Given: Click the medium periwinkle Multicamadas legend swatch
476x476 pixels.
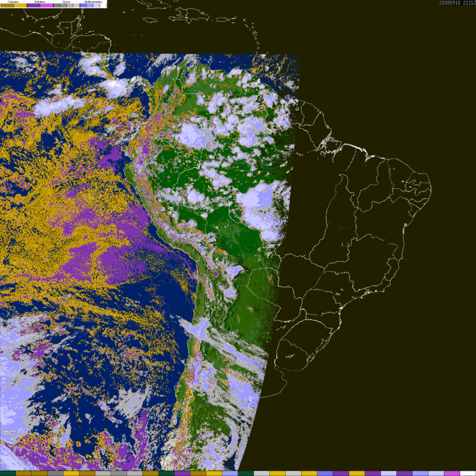Looking at the screenshot, I should [x=89, y=5].
